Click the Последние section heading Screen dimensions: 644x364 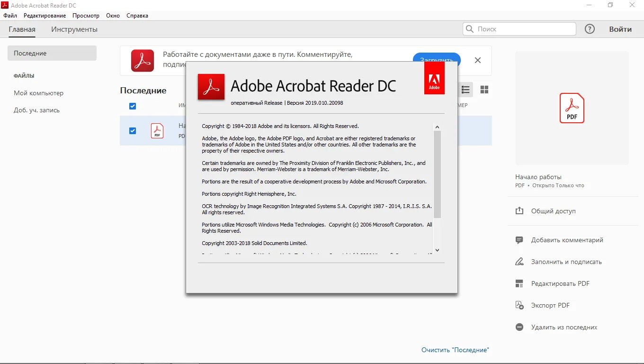pyautogui.click(x=143, y=91)
